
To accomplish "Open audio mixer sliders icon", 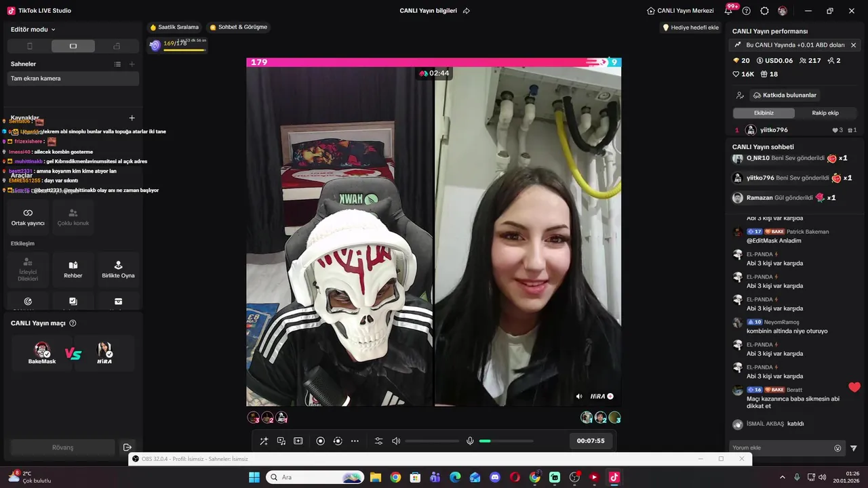I will click(378, 441).
